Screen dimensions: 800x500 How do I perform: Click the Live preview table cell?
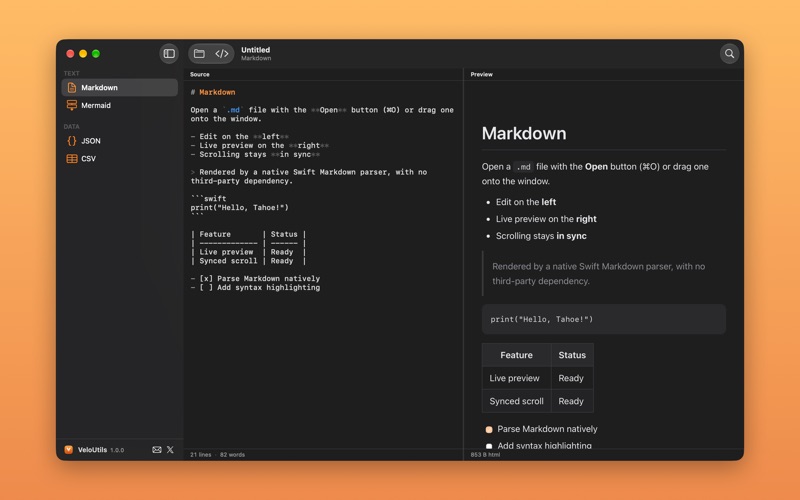pyautogui.click(x=516, y=378)
